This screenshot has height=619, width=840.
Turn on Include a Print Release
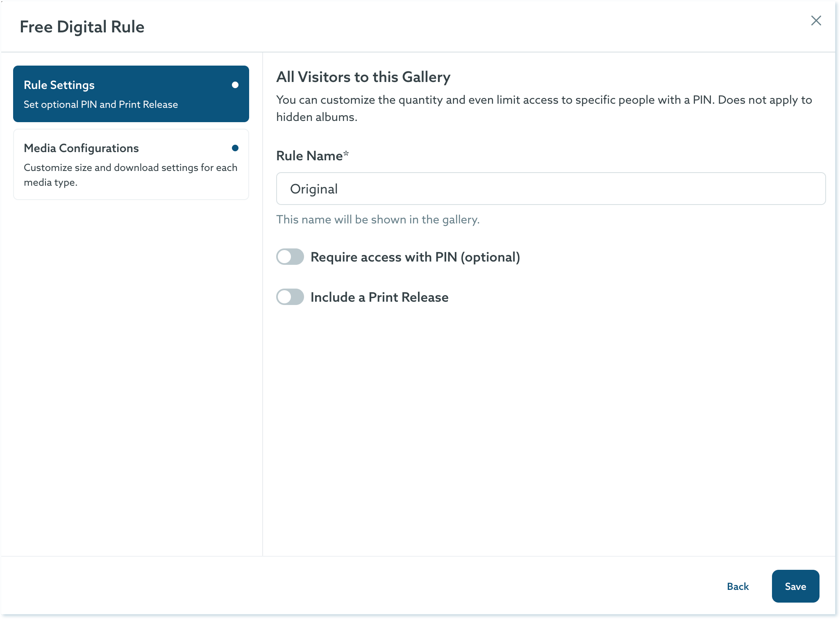[290, 297]
